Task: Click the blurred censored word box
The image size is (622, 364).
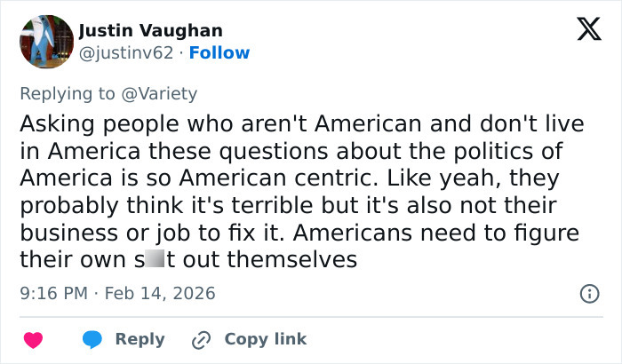Action: tap(154, 260)
